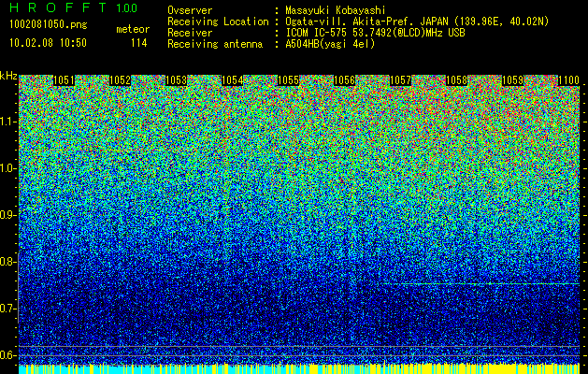Viewport: 588px width, 374px height.
Task: Click the 1055 time marker
Action: pos(288,80)
